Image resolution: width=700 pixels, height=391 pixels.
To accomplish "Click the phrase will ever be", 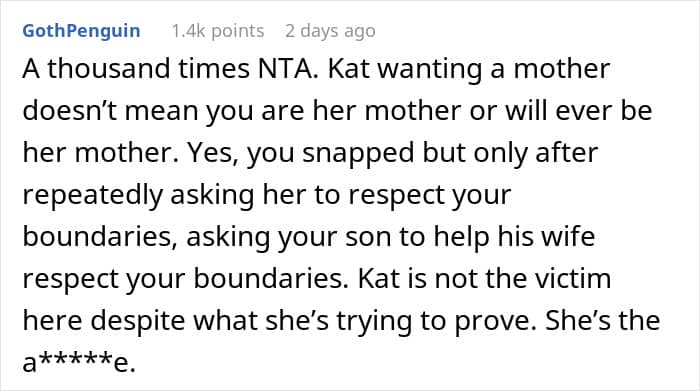I will point(579,111).
